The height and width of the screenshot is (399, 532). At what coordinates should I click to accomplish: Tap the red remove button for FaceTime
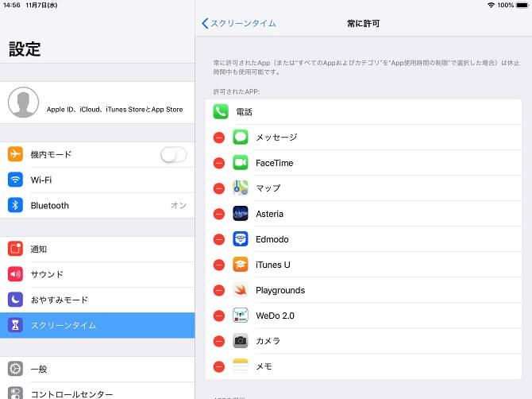pyautogui.click(x=219, y=163)
